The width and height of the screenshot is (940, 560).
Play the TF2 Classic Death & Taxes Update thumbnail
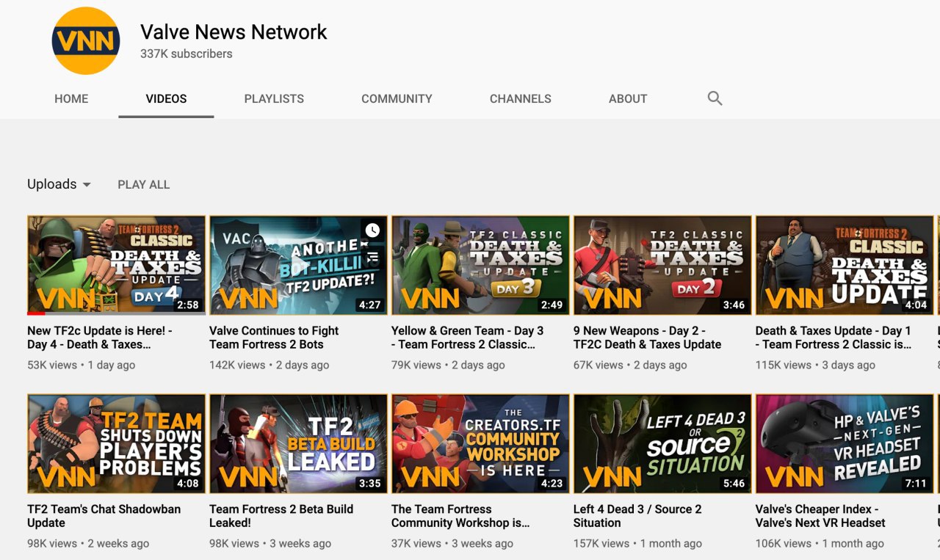point(845,265)
